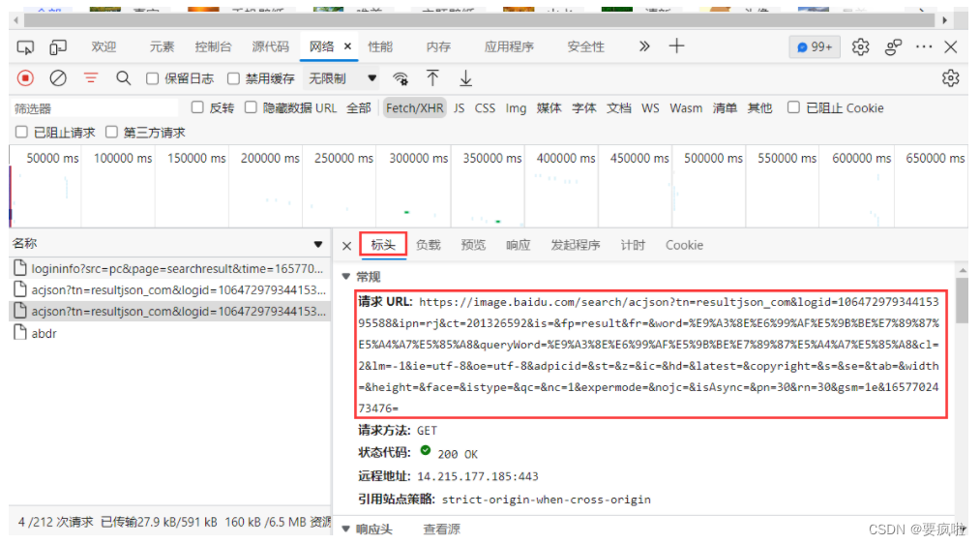Open network conditions wifi icon
The height and width of the screenshot is (545, 980).
(x=400, y=78)
